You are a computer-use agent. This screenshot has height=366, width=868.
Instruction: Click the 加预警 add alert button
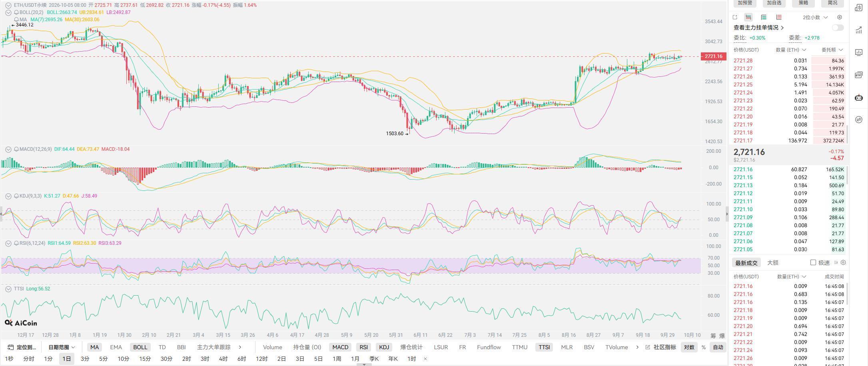point(745,3)
